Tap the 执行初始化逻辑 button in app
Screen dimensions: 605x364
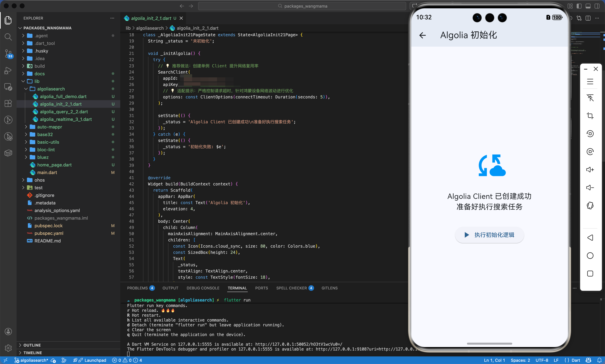489,235
